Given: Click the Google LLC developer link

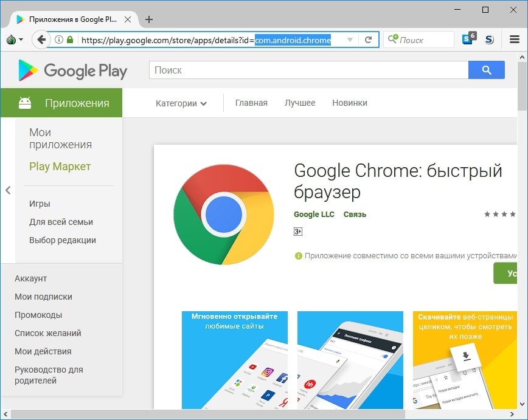Looking at the screenshot, I should (314, 215).
